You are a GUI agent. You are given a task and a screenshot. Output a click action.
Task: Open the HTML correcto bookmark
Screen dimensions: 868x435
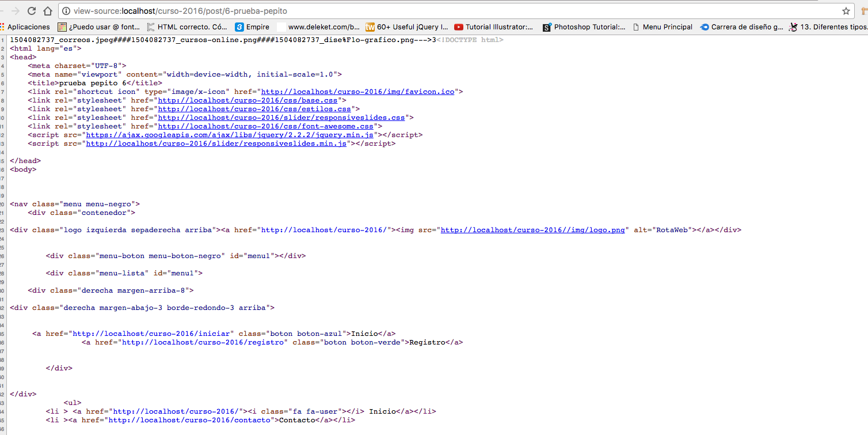click(187, 27)
